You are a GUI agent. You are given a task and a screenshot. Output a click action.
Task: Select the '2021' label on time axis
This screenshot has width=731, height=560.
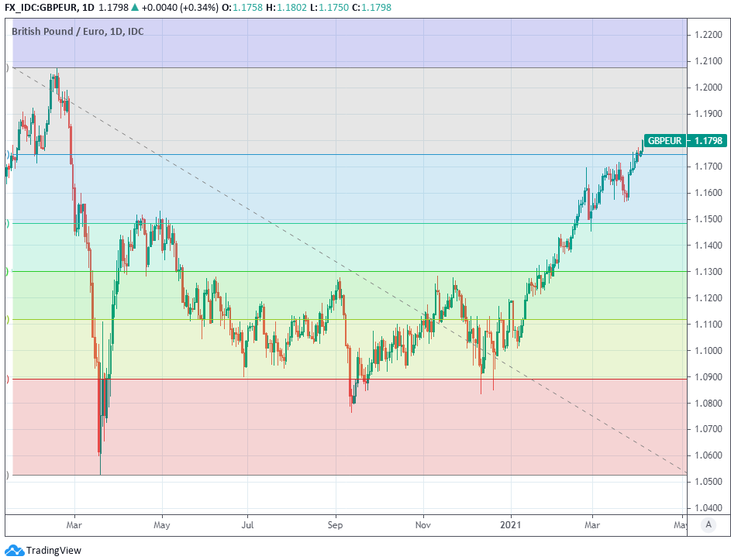[x=511, y=524]
